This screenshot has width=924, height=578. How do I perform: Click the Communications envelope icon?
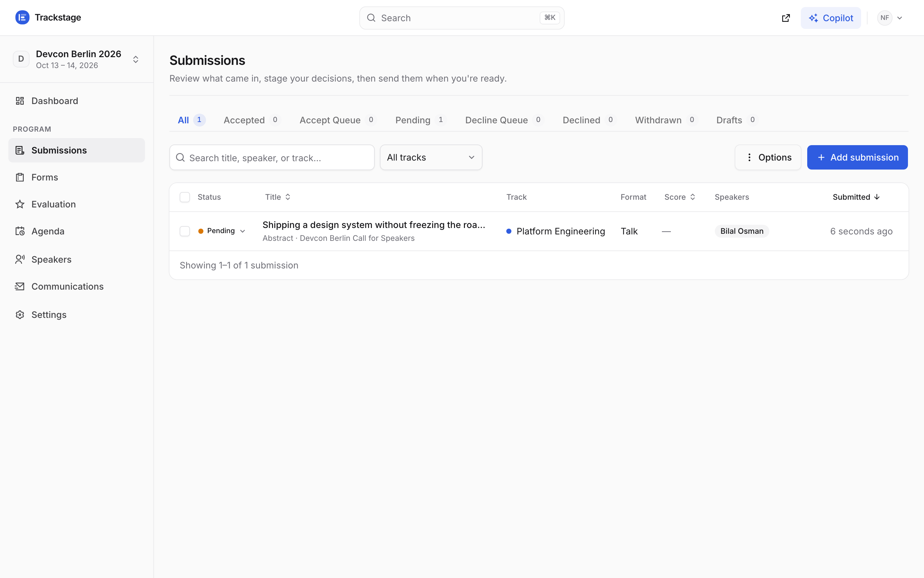[x=20, y=286]
